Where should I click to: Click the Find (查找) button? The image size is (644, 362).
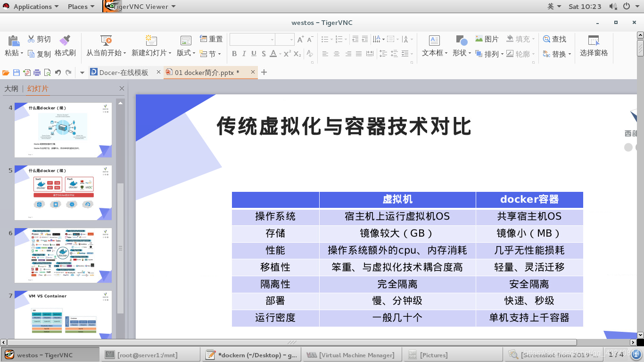pos(554,39)
